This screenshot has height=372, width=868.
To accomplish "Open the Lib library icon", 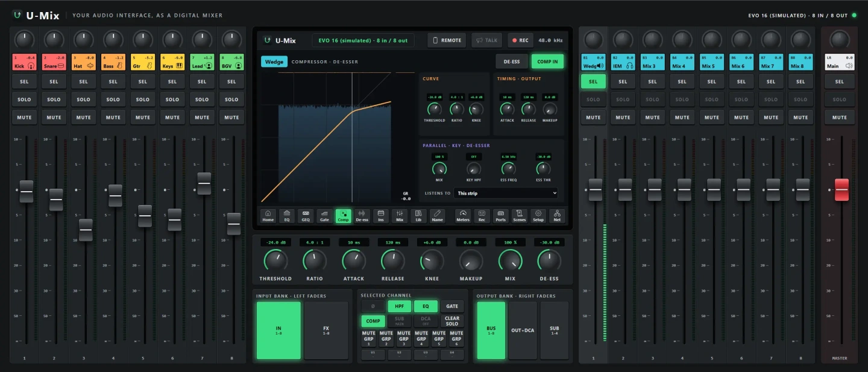I will point(418,216).
